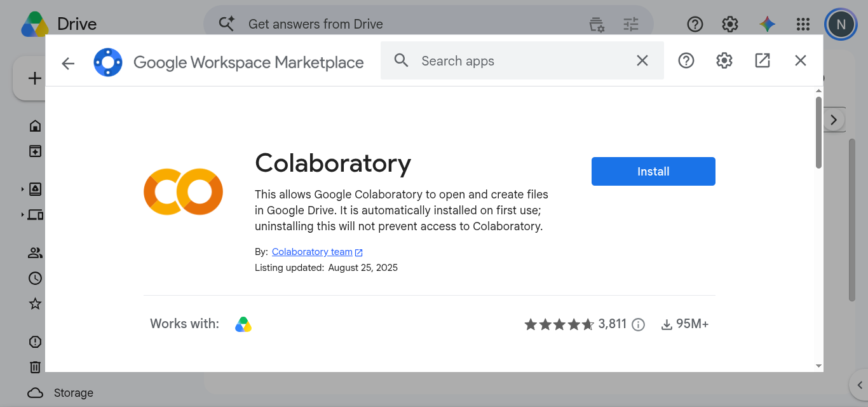Open Marketplace settings gear icon

(x=724, y=60)
